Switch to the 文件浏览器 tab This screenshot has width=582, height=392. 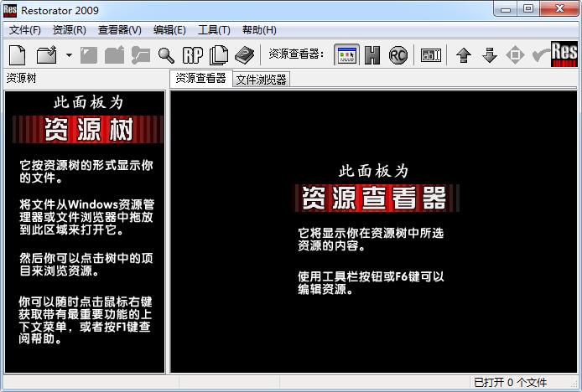coord(261,80)
